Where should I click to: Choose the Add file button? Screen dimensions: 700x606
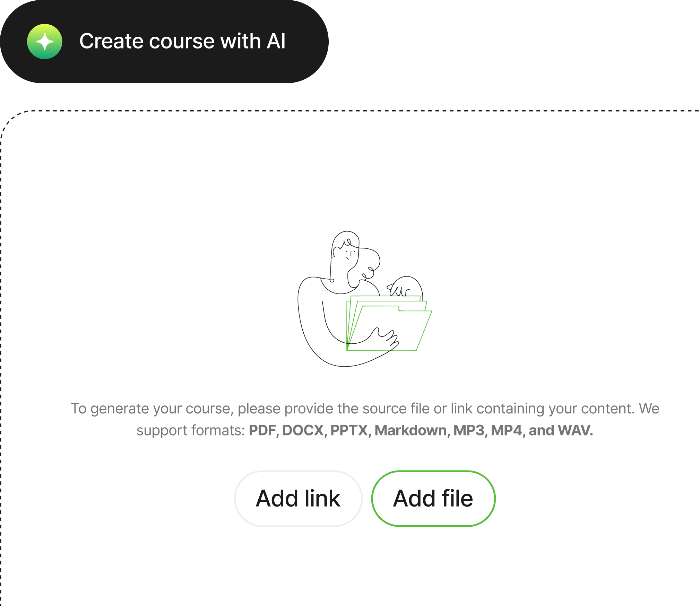433,499
